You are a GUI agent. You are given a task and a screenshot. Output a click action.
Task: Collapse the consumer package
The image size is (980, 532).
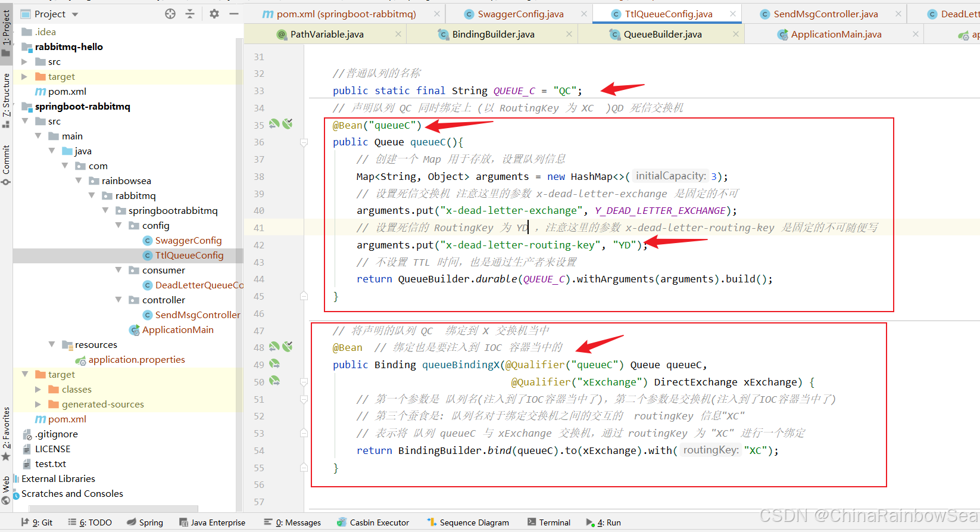(118, 270)
